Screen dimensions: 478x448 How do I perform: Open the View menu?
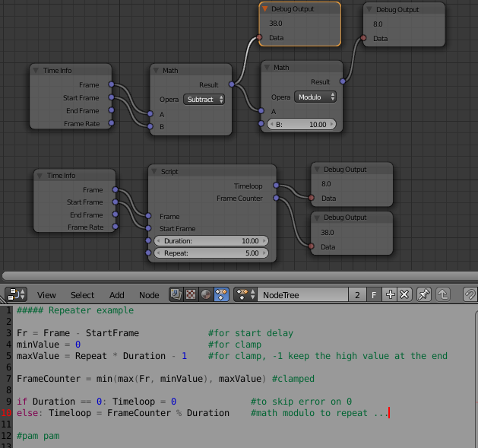pyautogui.click(x=46, y=295)
